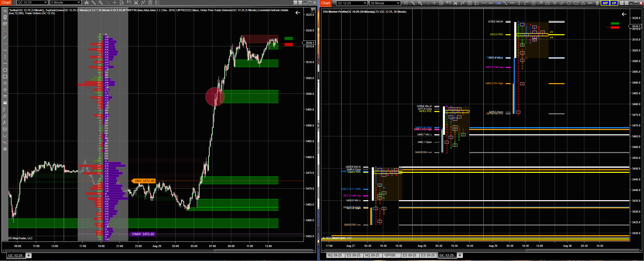Select Triangle tool on right chart toolbar
Viewport: 644px width, 261px height.
coord(583,3)
